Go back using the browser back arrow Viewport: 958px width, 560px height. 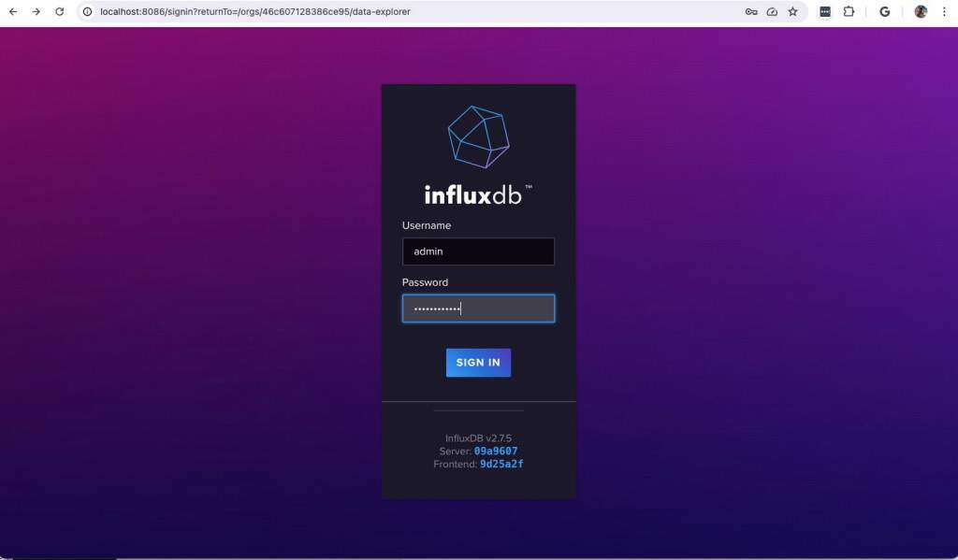coord(13,11)
